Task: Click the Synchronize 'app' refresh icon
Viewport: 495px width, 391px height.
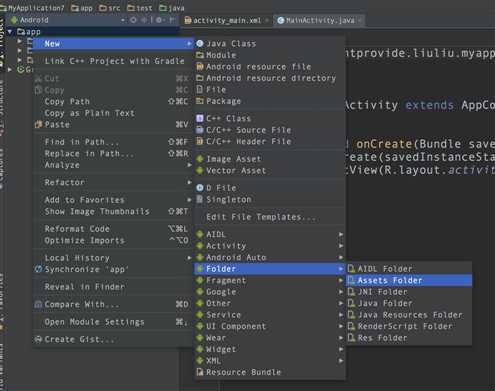Action: (x=38, y=269)
